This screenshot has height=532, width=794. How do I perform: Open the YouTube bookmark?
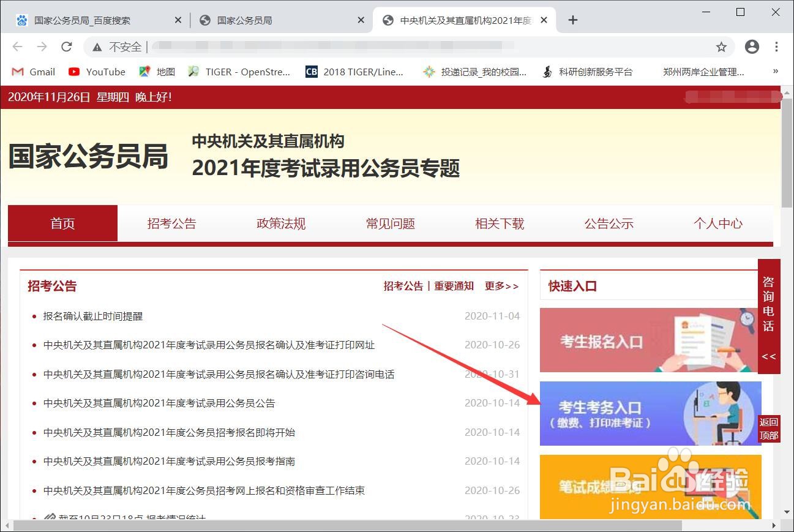coord(97,72)
